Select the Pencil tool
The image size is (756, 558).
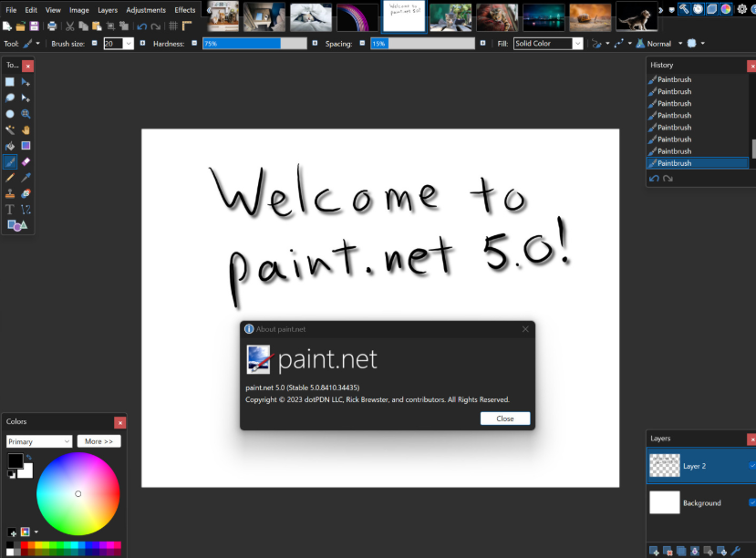(10, 177)
